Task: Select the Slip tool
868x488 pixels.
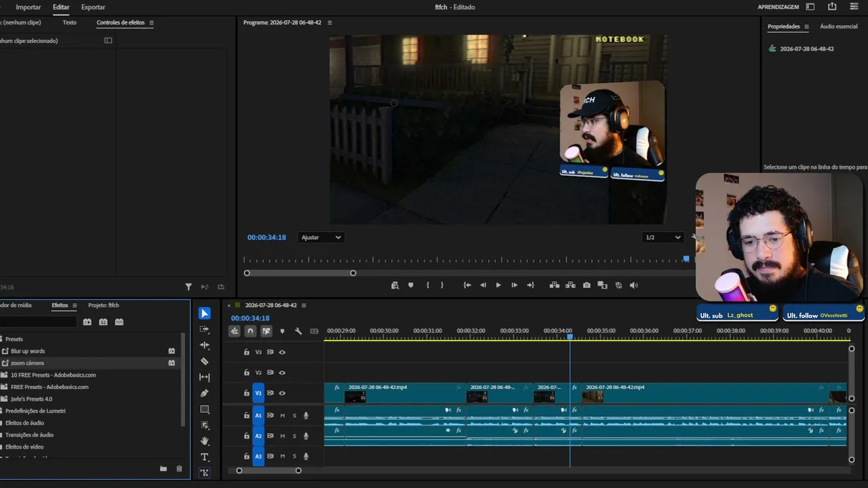Action: pos(205,378)
